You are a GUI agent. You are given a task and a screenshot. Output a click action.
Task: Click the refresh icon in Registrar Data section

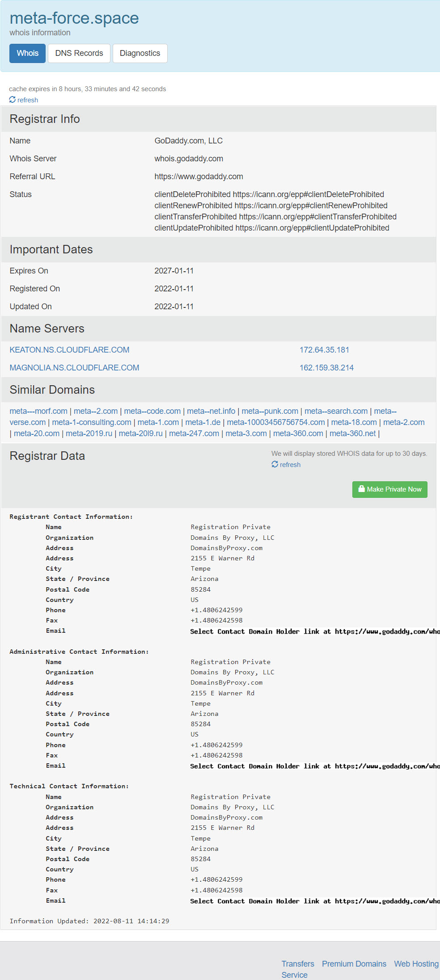(x=275, y=464)
